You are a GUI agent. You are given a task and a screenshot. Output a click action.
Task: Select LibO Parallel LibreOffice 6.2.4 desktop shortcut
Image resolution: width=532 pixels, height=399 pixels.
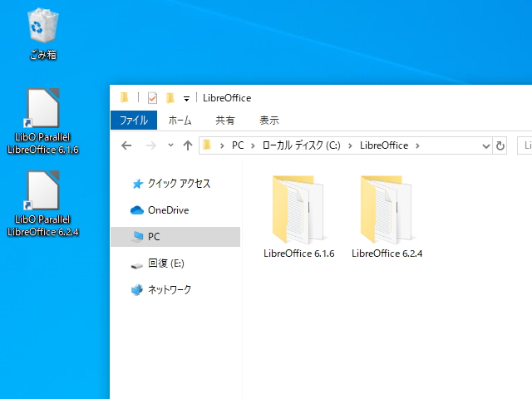click(x=42, y=204)
